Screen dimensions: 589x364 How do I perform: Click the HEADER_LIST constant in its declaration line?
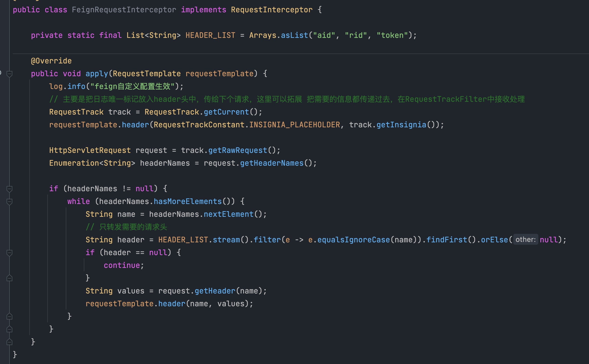pyautogui.click(x=210, y=36)
